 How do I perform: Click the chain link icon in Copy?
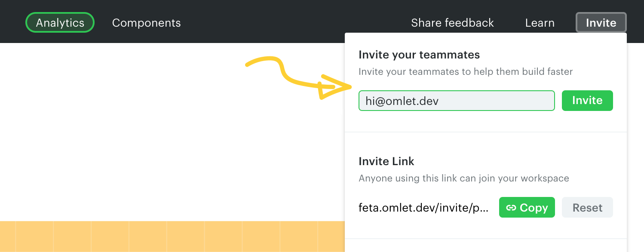click(x=511, y=208)
